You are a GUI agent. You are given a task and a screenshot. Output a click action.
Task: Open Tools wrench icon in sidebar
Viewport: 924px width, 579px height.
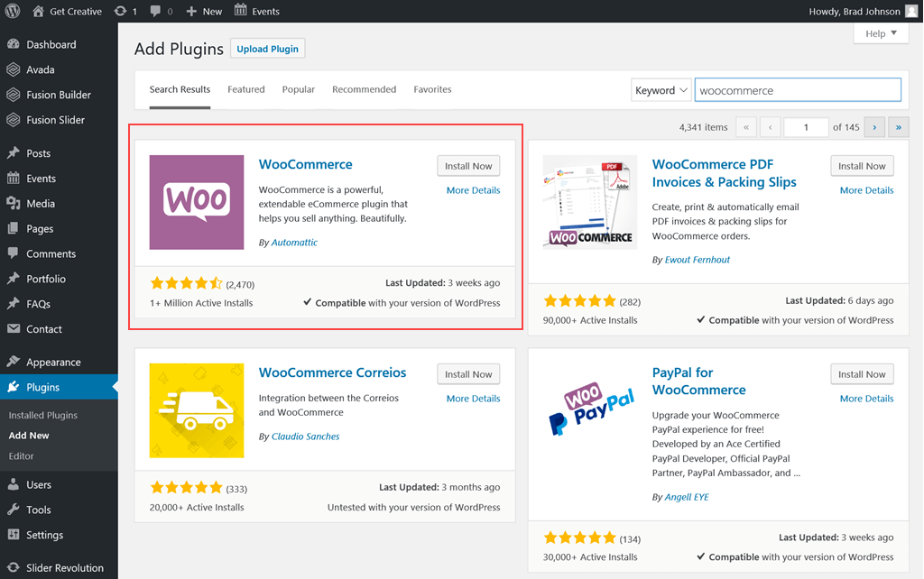(14, 510)
